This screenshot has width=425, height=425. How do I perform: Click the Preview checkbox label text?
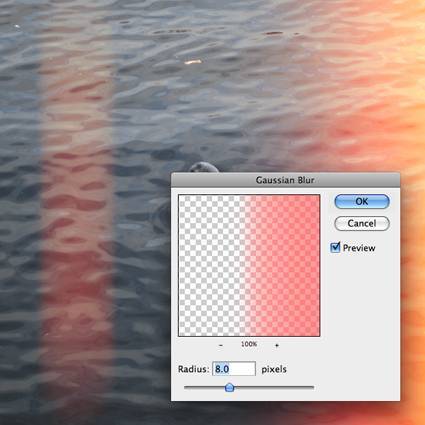click(359, 248)
